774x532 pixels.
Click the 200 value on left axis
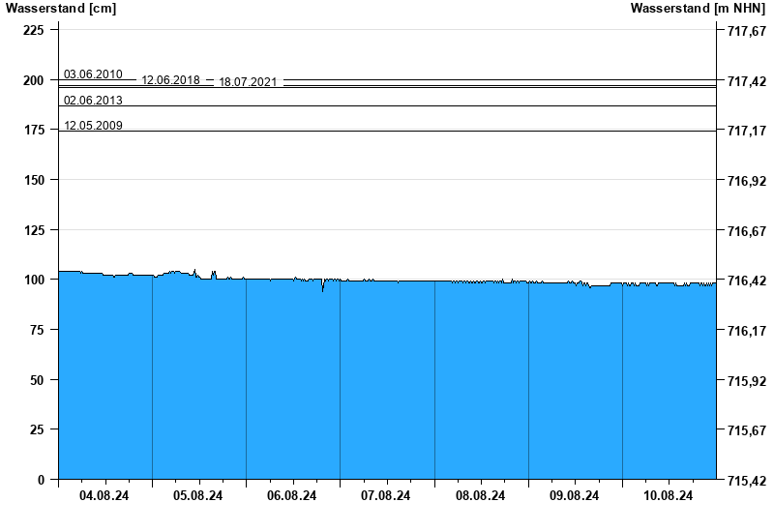(34, 80)
